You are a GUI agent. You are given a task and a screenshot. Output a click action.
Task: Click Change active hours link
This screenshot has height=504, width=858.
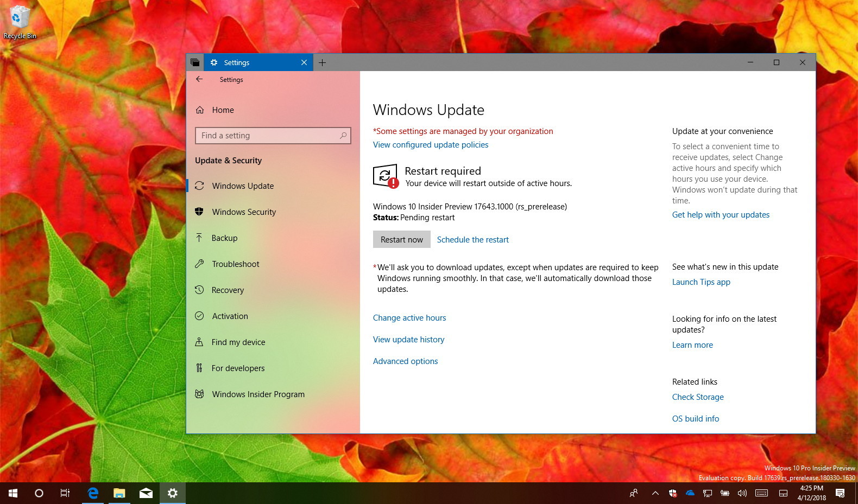(409, 318)
